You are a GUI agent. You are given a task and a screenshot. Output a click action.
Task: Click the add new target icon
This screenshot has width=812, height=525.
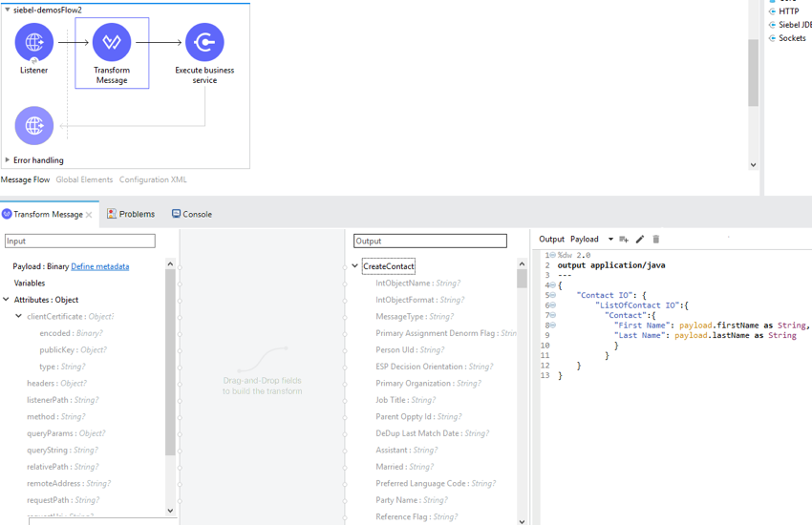coord(624,240)
